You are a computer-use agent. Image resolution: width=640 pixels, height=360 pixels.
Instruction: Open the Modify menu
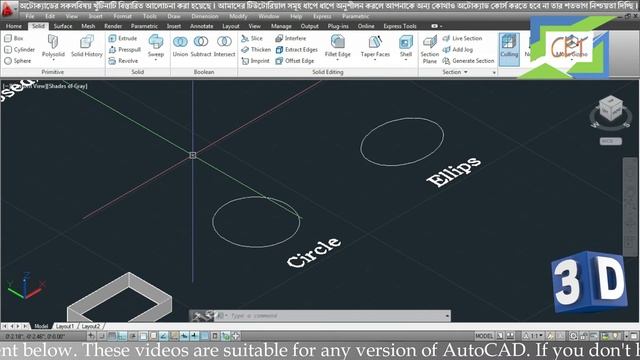[238, 16]
